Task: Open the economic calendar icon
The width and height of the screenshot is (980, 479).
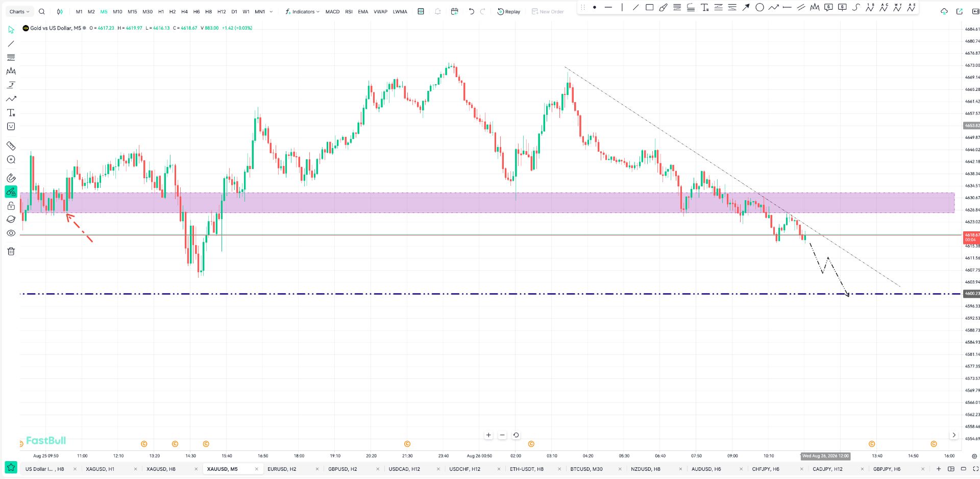Action: (454, 11)
